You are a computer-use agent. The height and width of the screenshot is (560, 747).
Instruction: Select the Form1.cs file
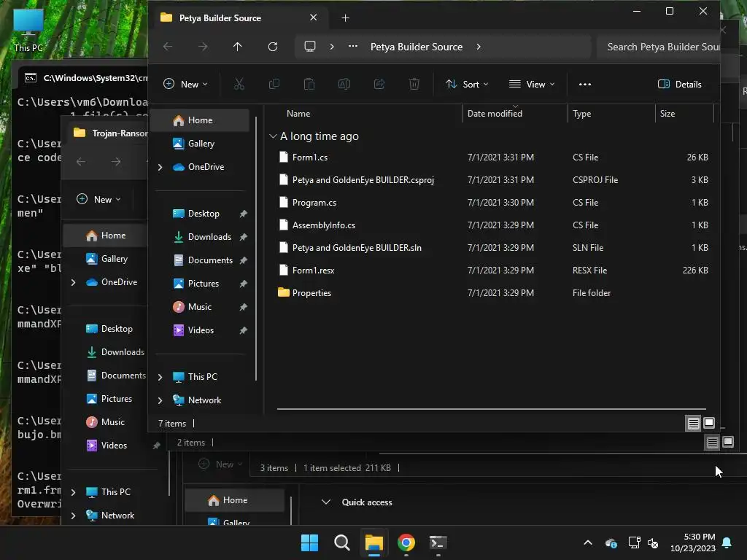coord(492,157)
